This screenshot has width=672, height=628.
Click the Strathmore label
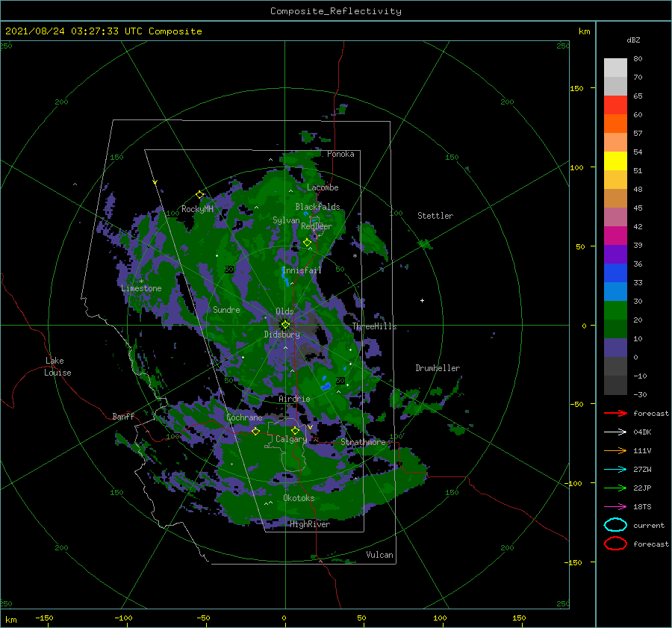tap(363, 442)
